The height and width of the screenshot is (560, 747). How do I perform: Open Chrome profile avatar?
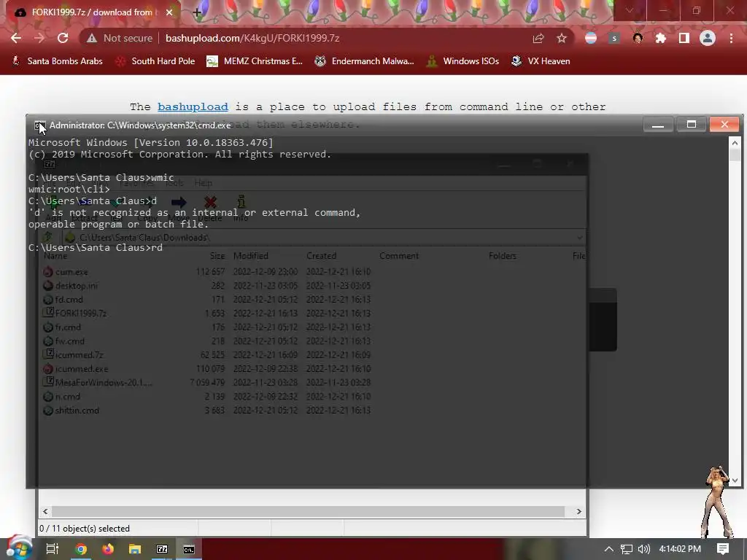click(x=708, y=38)
